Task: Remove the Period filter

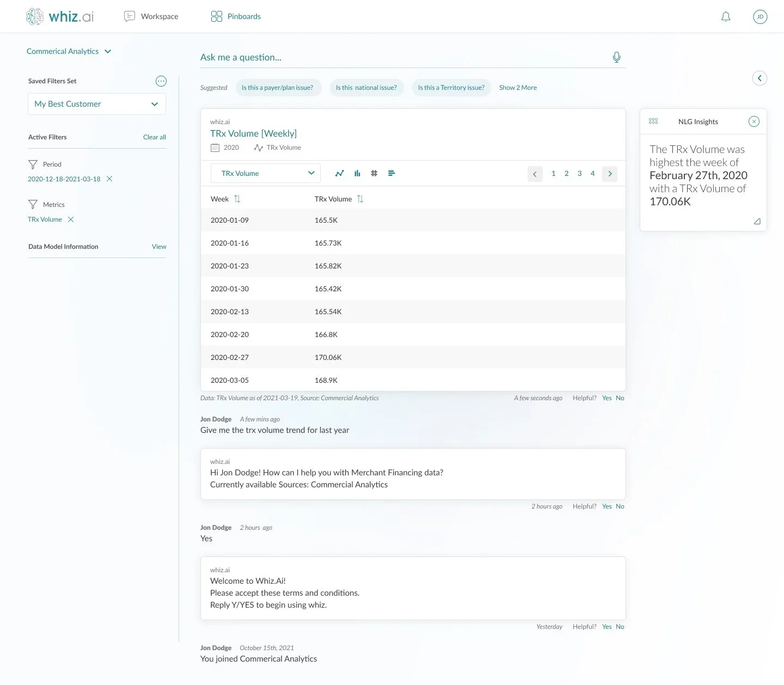Action: (x=109, y=179)
